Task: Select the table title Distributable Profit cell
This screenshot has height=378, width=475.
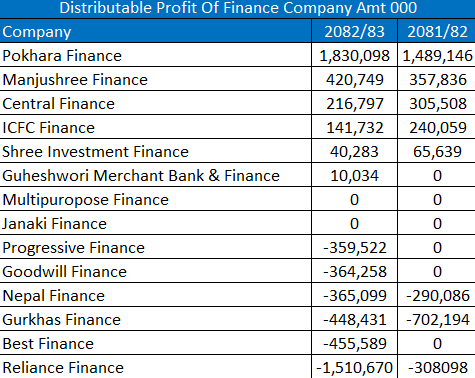Action: pos(237,9)
